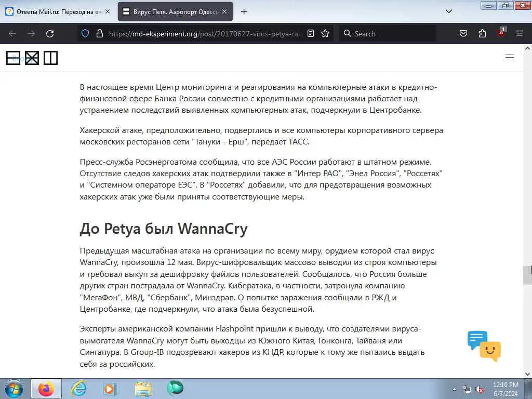List all tabs dropdown
This screenshot has height=399, width=532.
click(x=448, y=11)
